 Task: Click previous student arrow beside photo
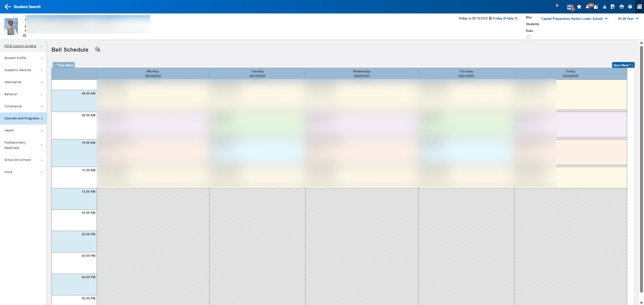[x=25, y=19]
